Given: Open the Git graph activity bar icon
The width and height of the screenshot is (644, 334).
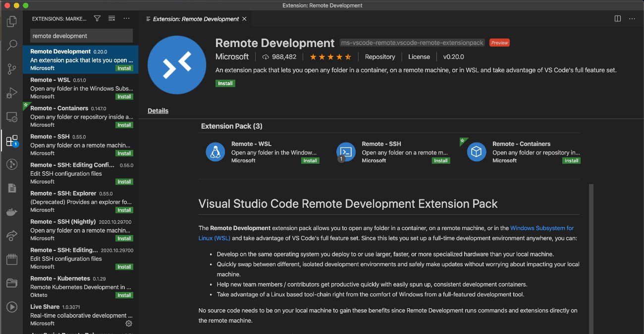Looking at the screenshot, I should click(x=11, y=164).
